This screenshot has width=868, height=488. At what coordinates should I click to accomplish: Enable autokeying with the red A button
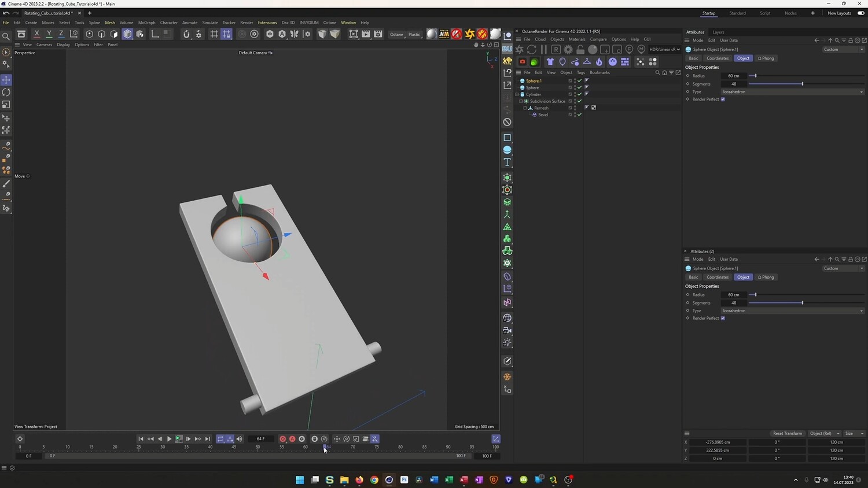pos(292,439)
